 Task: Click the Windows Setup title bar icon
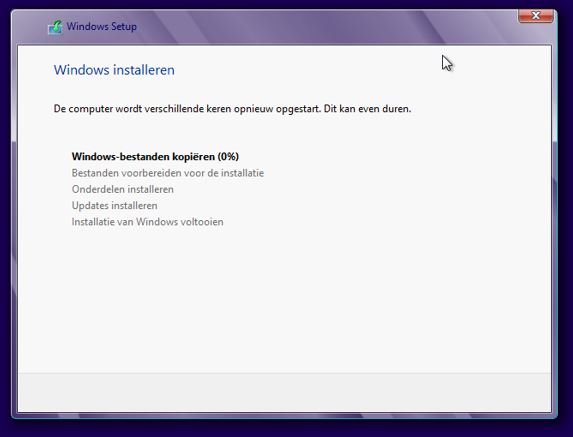tap(55, 27)
